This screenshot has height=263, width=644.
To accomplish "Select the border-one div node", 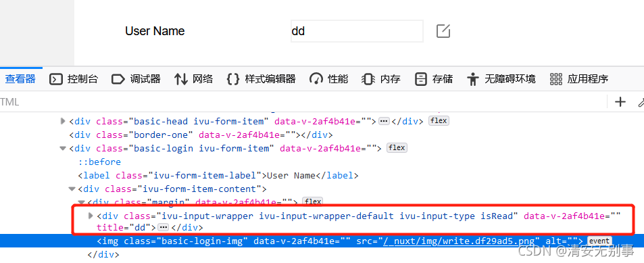I will (x=201, y=135).
